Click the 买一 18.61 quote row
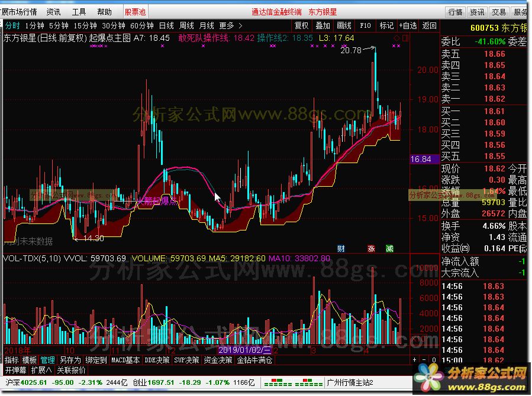Image resolution: width=532 pixels, height=396 pixels. point(473,111)
